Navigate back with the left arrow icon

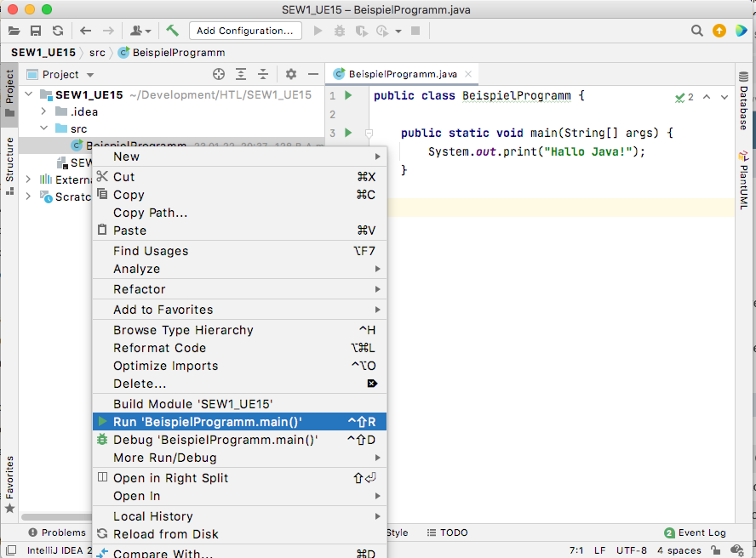pyautogui.click(x=85, y=31)
